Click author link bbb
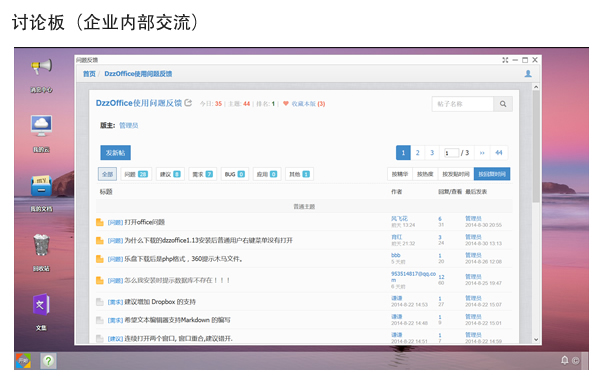The image size is (600, 390). pos(396,255)
